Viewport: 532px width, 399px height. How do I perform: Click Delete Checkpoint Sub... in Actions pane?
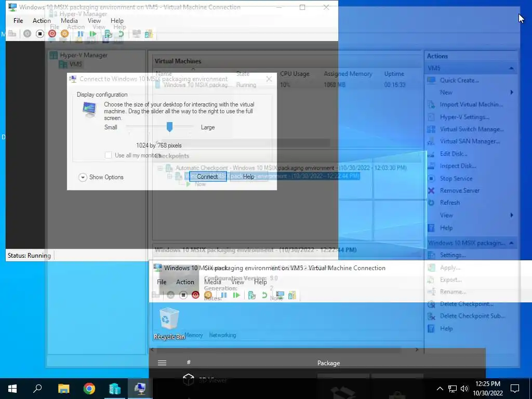473,316
